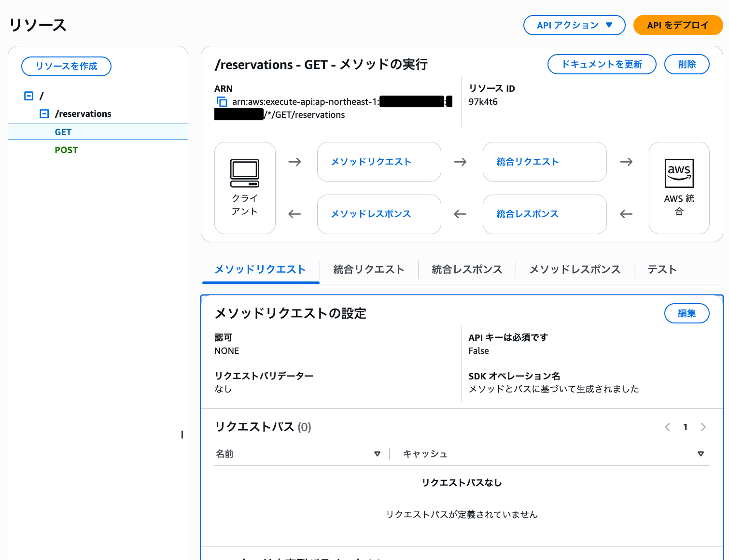This screenshot has height=560, width=729.
Task: Click the AWS 統合 icon in the diagram
Action: (x=679, y=188)
